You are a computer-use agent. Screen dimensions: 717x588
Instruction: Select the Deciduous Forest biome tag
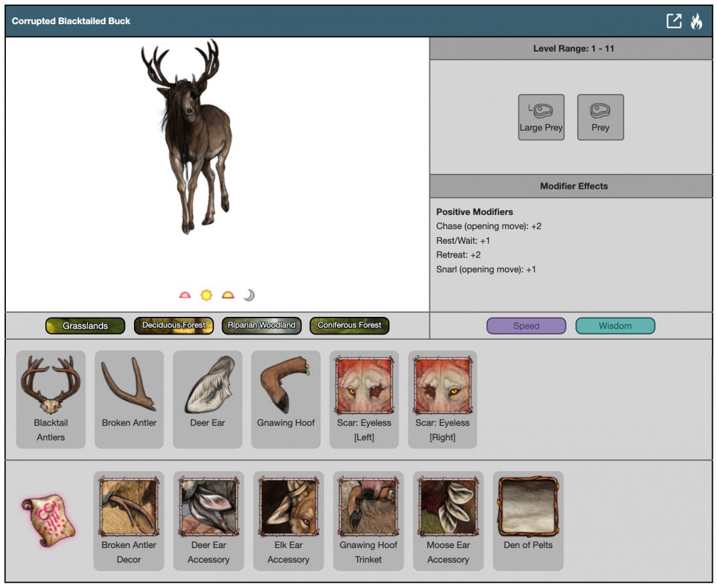(174, 325)
